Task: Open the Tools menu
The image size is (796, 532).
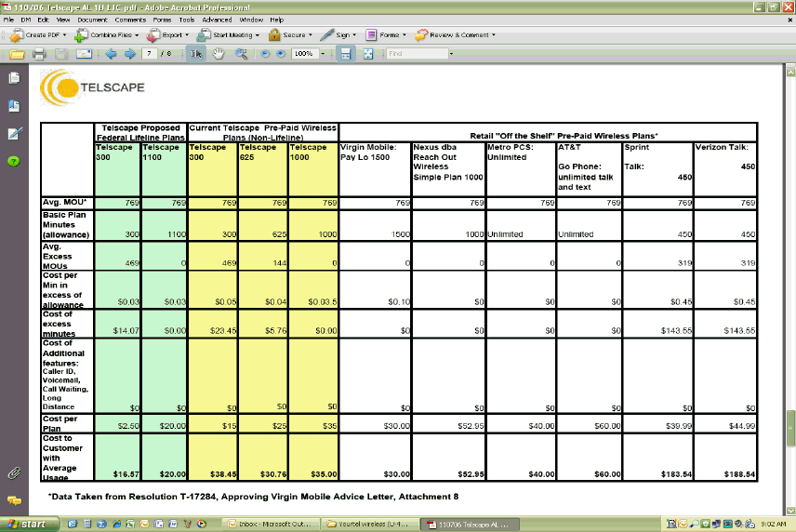Action: pyautogui.click(x=187, y=20)
